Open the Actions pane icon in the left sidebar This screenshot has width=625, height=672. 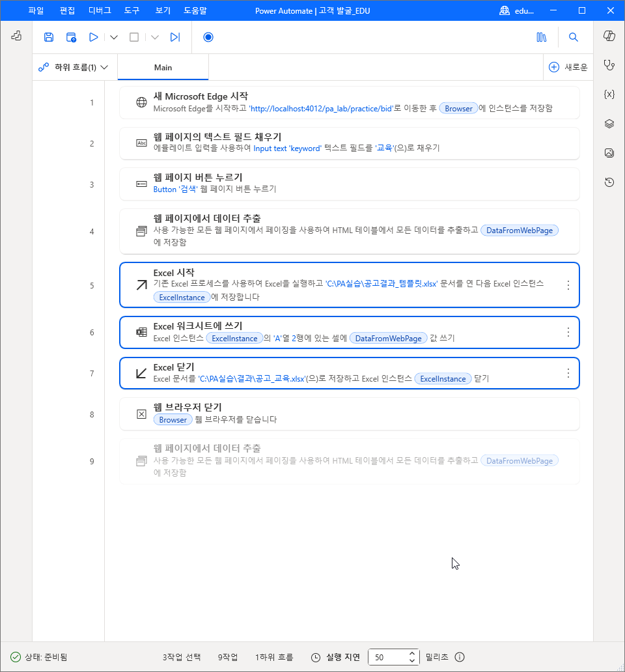[16, 36]
